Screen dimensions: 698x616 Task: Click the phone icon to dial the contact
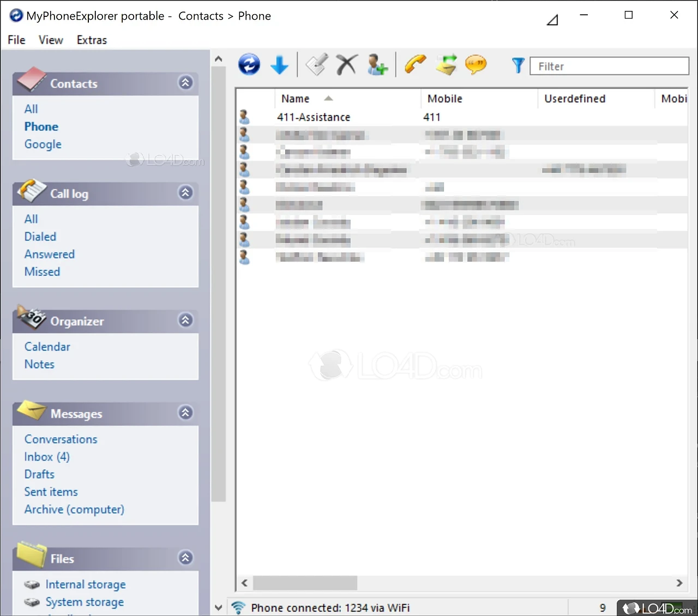pos(415,64)
